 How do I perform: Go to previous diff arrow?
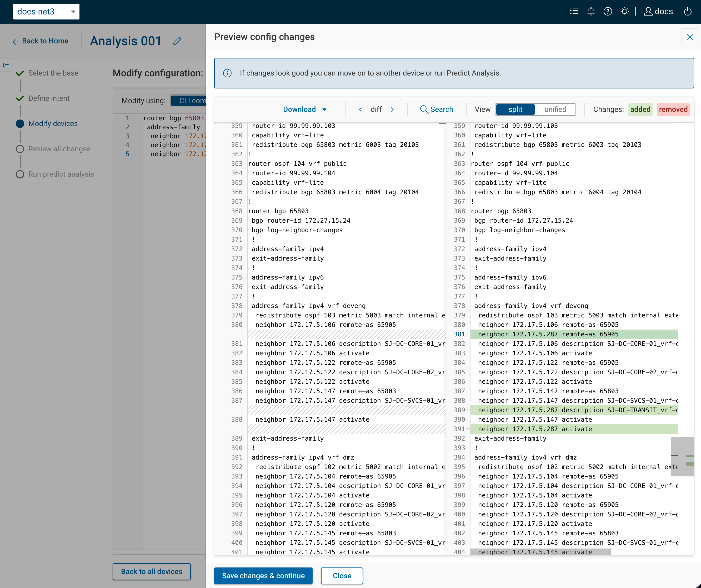click(360, 109)
